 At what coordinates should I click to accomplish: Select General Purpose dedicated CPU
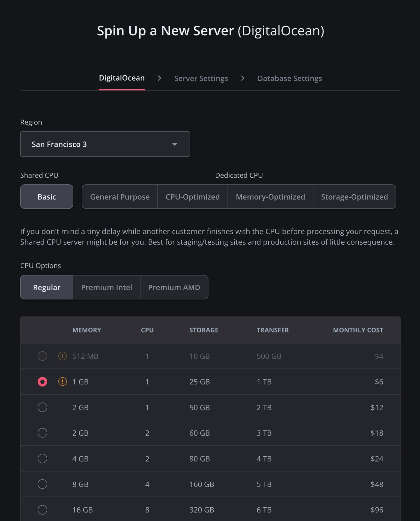(x=120, y=197)
